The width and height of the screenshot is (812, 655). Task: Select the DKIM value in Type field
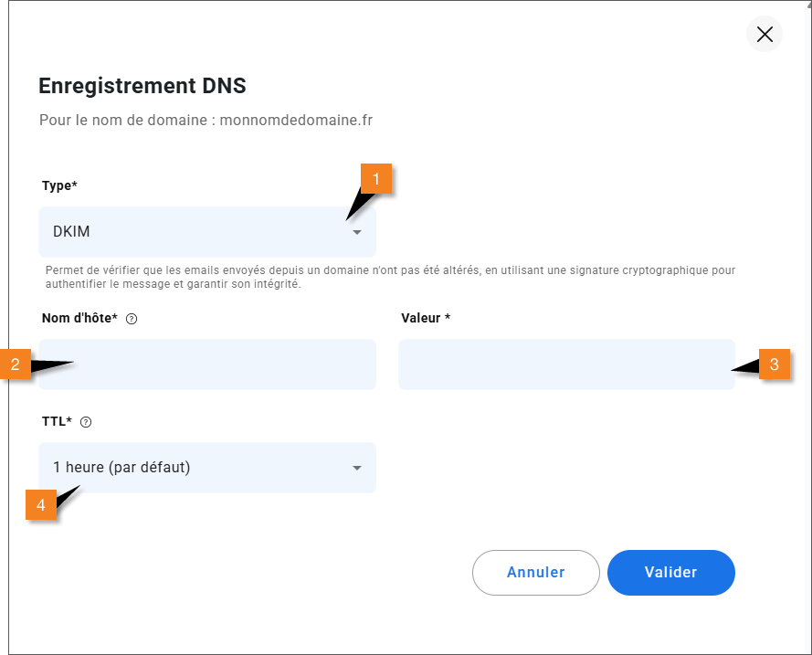coord(71,231)
